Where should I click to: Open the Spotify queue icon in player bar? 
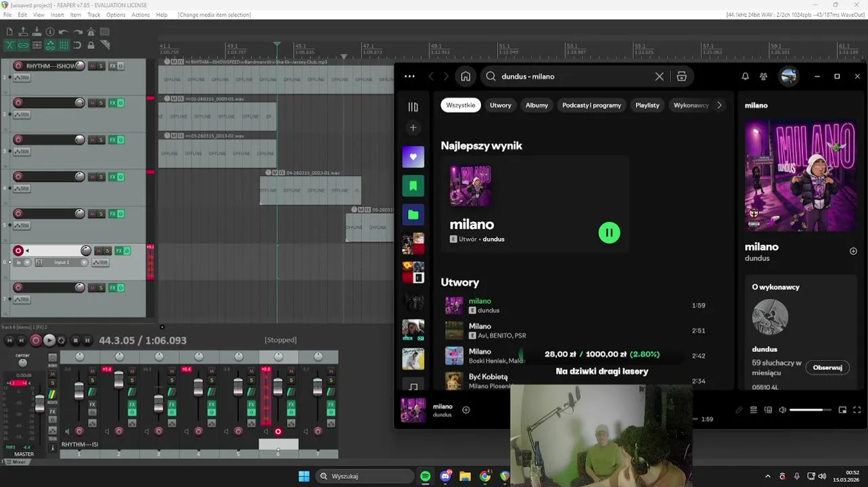coord(753,410)
